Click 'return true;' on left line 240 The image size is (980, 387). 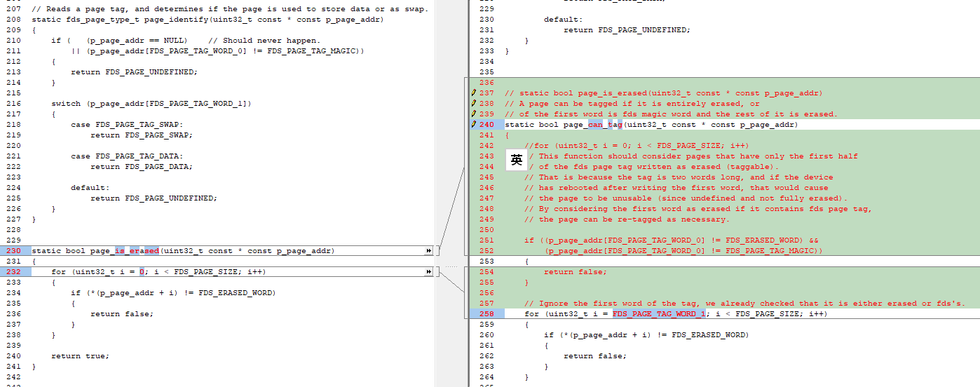pyautogui.click(x=80, y=356)
